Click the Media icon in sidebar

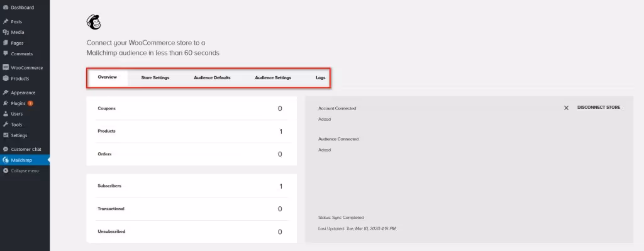[5, 32]
